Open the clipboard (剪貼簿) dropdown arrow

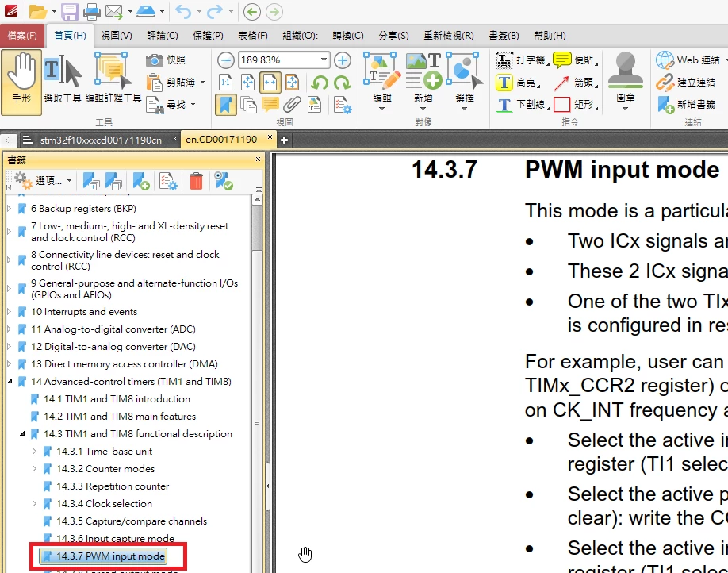(x=202, y=83)
